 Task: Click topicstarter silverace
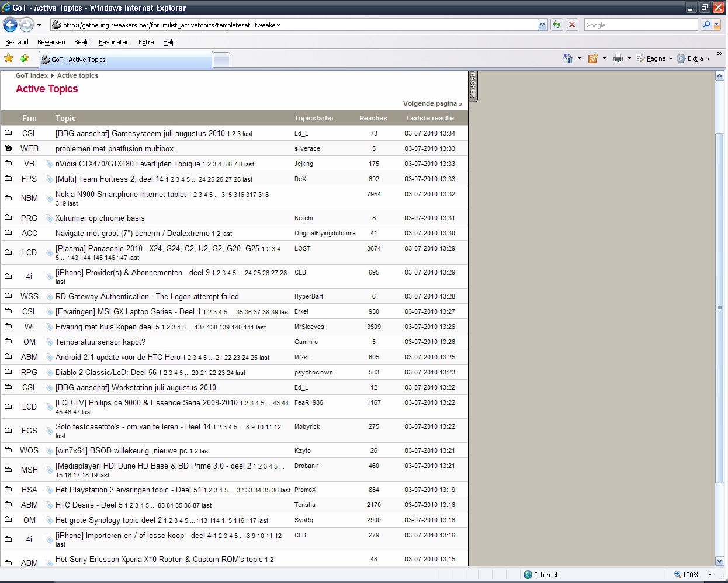pos(307,148)
